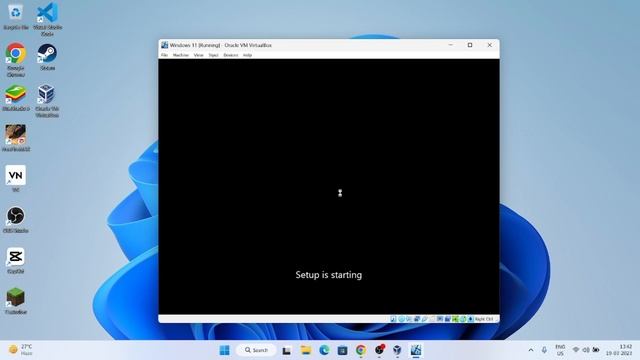Click the recording status icon

click(447, 319)
